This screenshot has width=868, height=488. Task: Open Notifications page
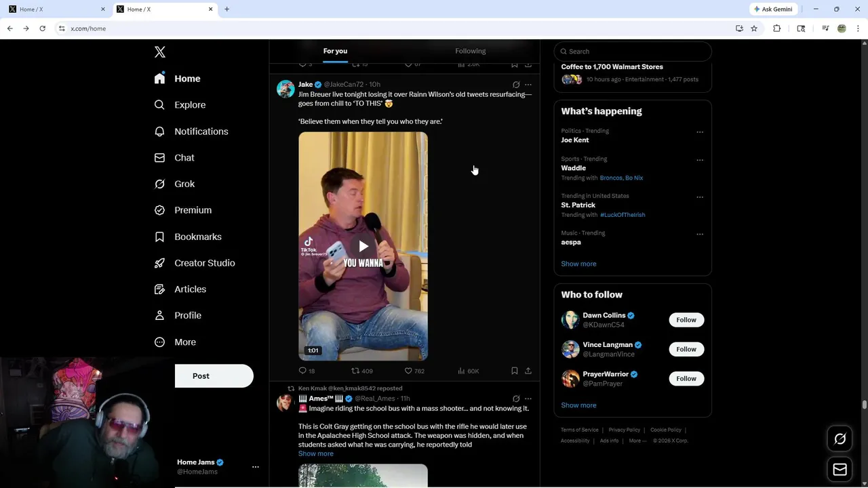pos(191,131)
